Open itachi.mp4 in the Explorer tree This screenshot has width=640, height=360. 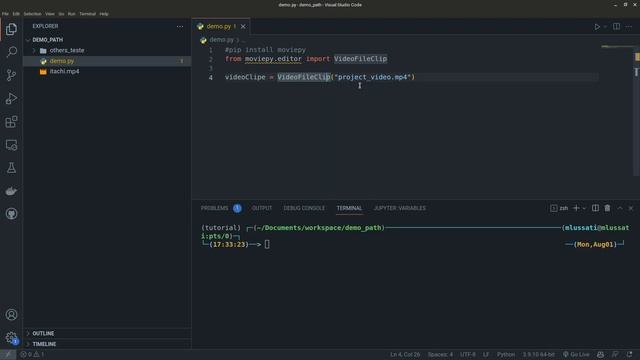click(64, 71)
